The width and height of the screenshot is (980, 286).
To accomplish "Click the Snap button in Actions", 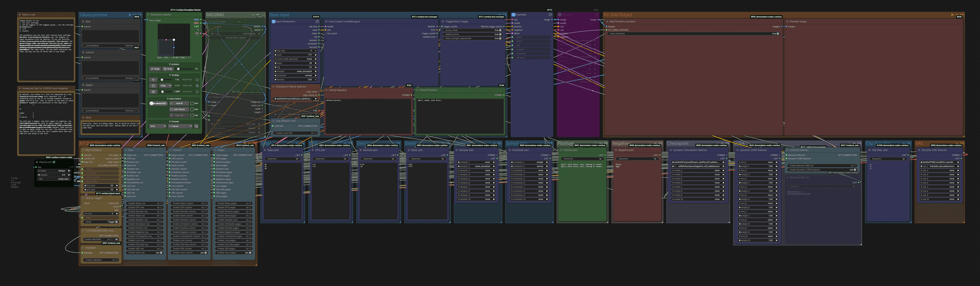I will [167, 69].
